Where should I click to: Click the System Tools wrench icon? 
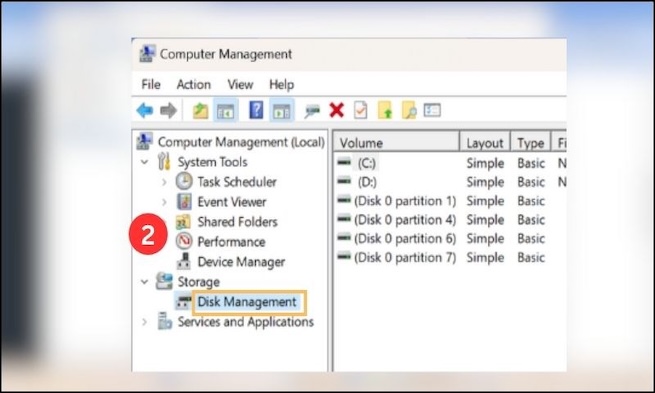[164, 161]
